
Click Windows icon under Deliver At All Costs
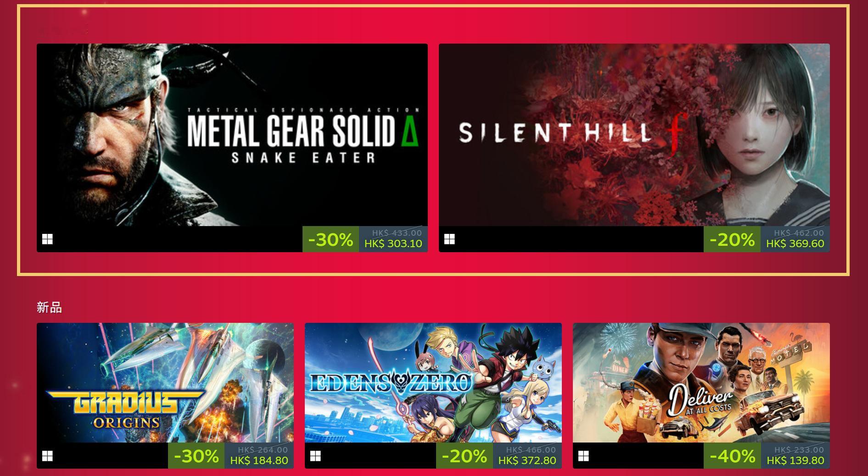(583, 456)
